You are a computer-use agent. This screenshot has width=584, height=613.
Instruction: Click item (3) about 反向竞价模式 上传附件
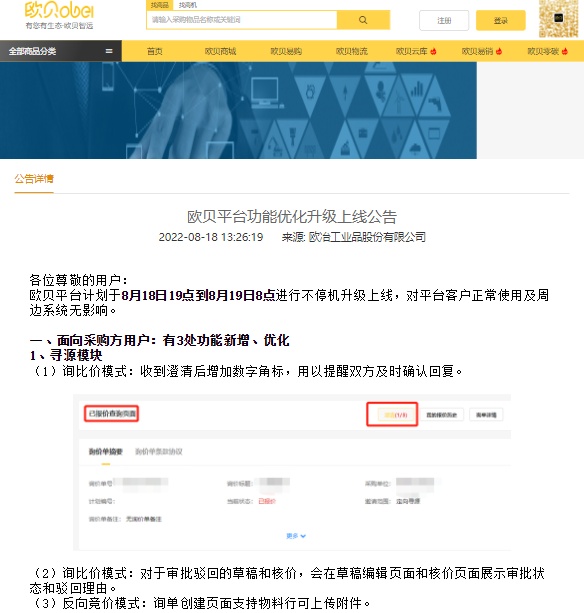coord(201,603)
